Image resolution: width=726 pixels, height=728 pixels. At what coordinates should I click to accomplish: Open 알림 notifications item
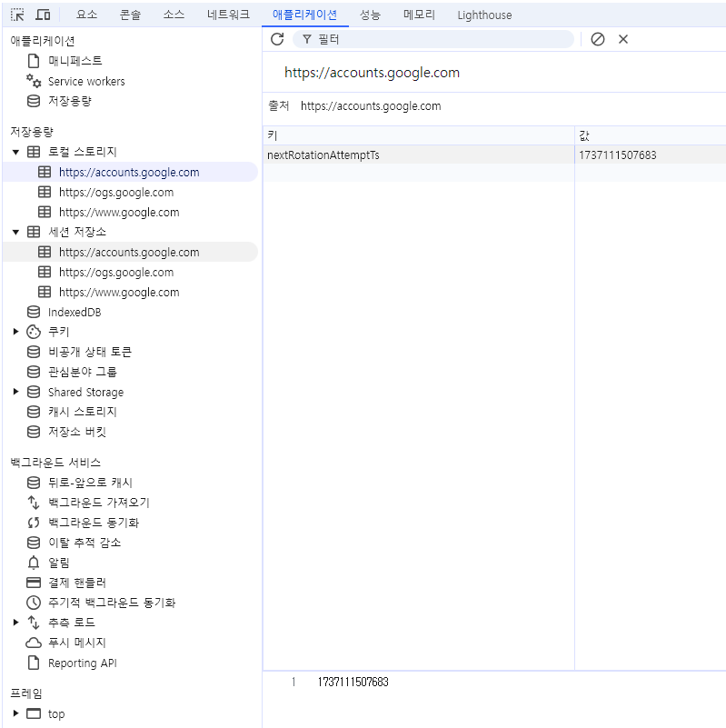pyautogui.click(x=58, y=563)
